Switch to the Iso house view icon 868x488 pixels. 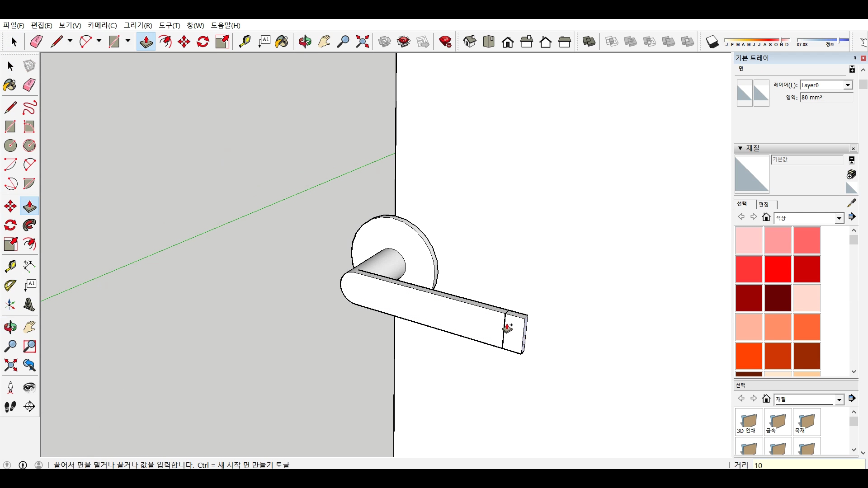click(x=470, y=42)
